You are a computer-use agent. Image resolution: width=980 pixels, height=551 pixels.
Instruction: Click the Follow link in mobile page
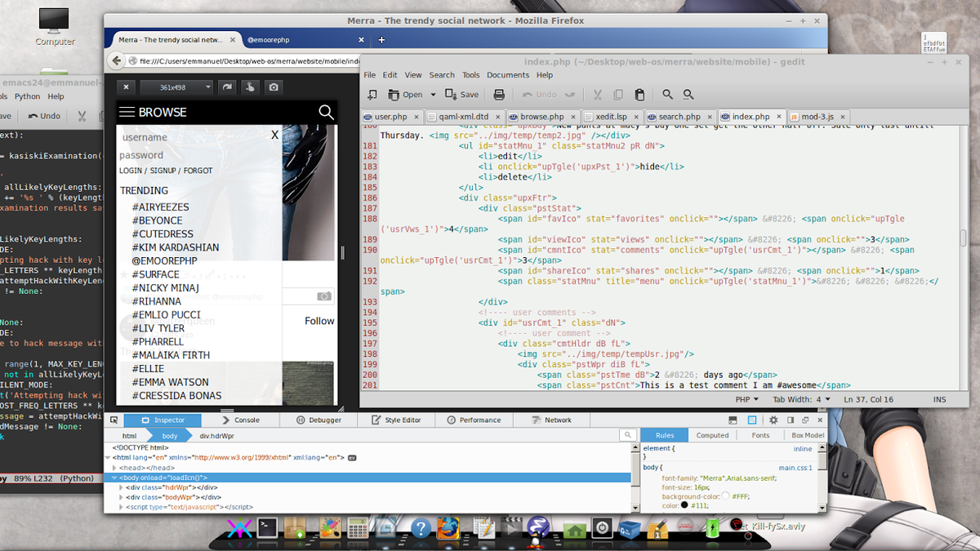[x=319, y=321]
